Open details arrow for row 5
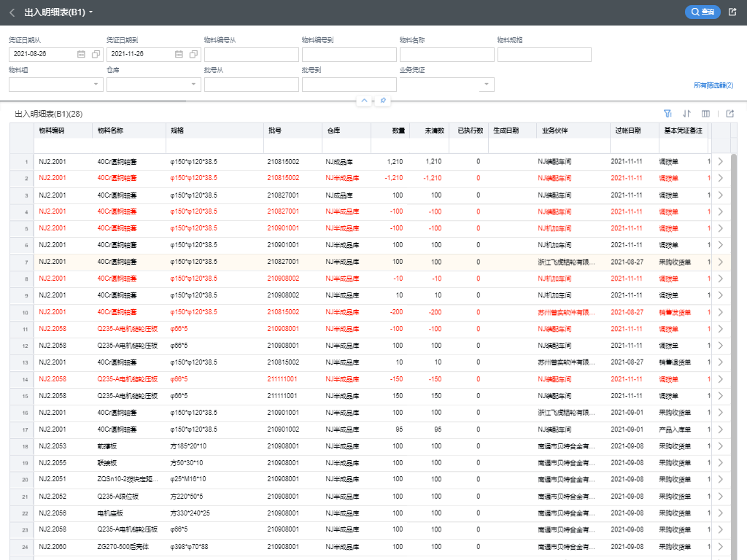Viewport: 747px width, 560px height. point(720,228)
